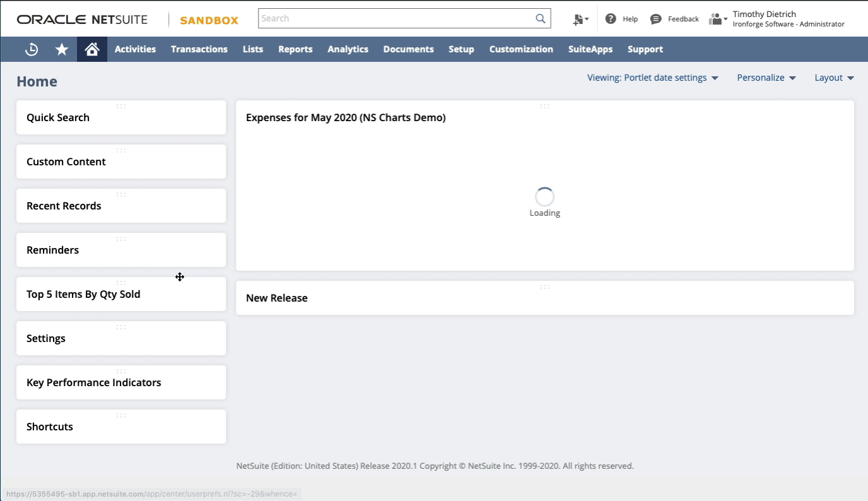
Task: Click Timothy Dietrich user name
Action: pyautogui.click(x=764, y=14)
